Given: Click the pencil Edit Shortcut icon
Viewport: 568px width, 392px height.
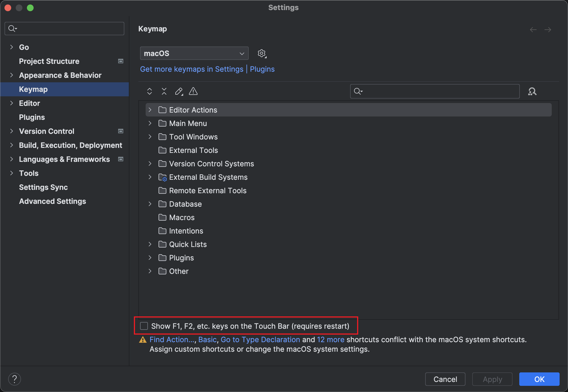Looking at the screenshot, I should (x=179, y=91).
